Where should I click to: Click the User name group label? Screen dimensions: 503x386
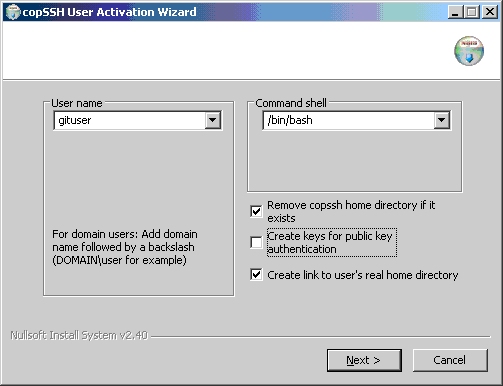(x=77, y=103)
